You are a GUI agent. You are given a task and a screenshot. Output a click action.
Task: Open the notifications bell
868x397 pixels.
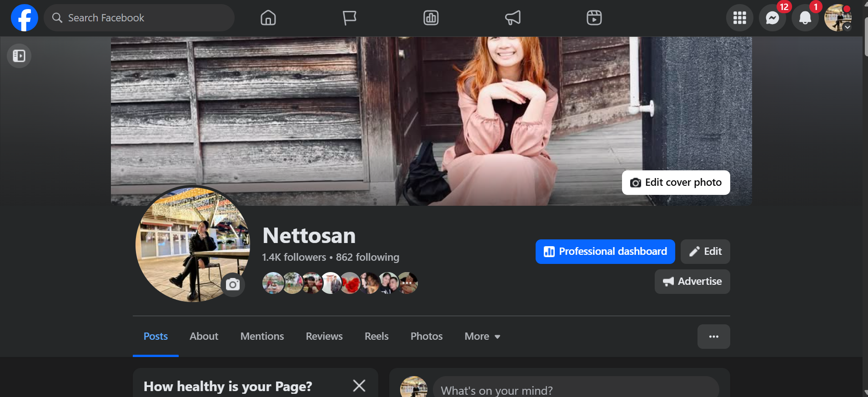[x=805, y=18]
